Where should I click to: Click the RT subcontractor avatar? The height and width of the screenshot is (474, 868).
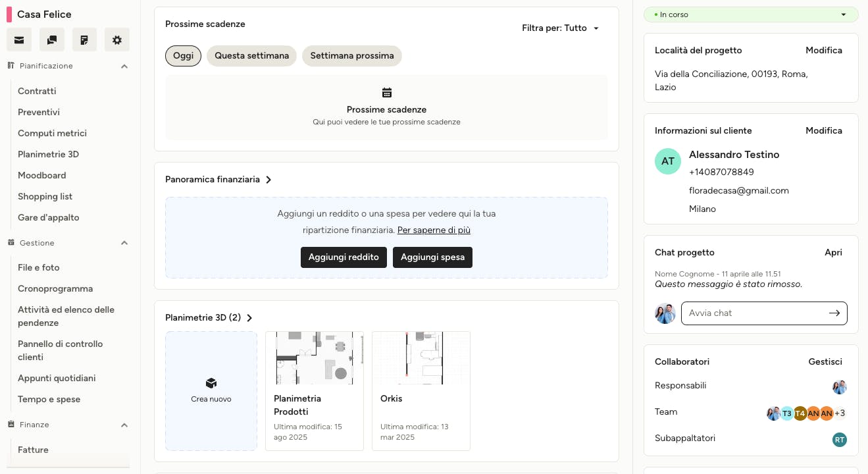point(840,440)
